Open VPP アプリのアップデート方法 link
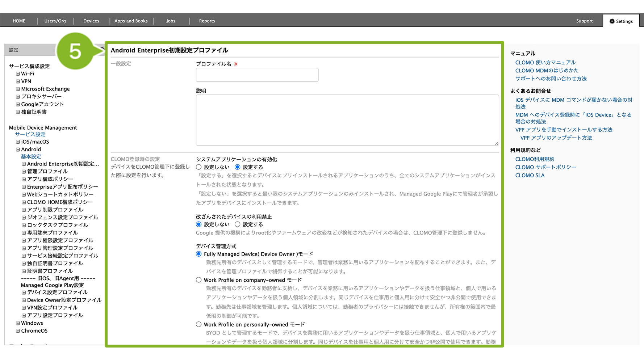Screen dimensions: 644x362 [556, 138]
